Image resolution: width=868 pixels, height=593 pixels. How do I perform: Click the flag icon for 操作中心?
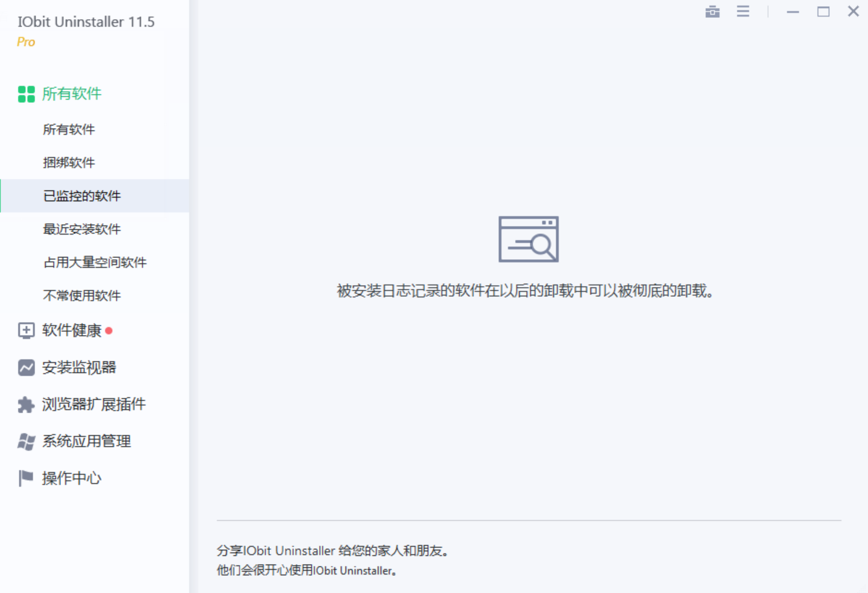coord(26,478)
